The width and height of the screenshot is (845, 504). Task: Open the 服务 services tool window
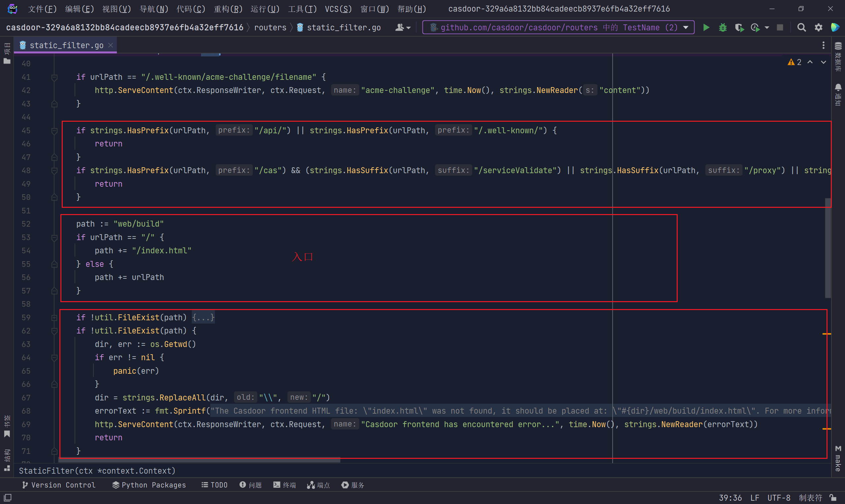pos(353,485)
